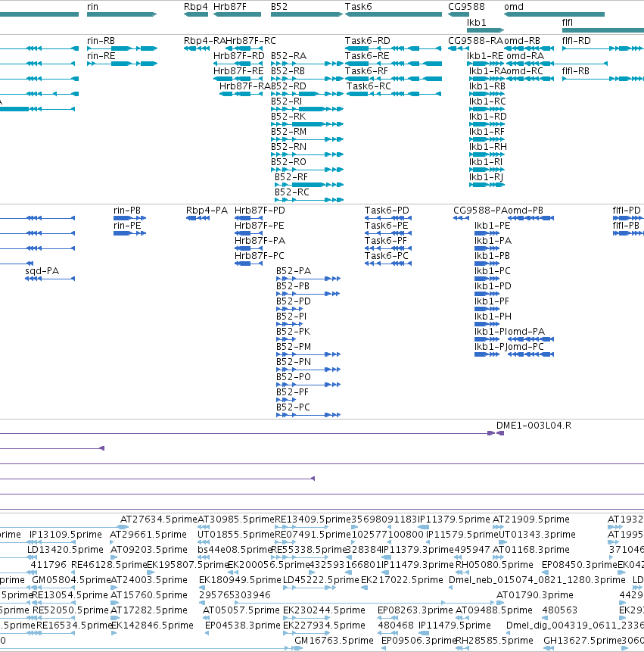644x652 pixels.
Task: Select the flfl gene bar in the gene track
Action: 603,30
